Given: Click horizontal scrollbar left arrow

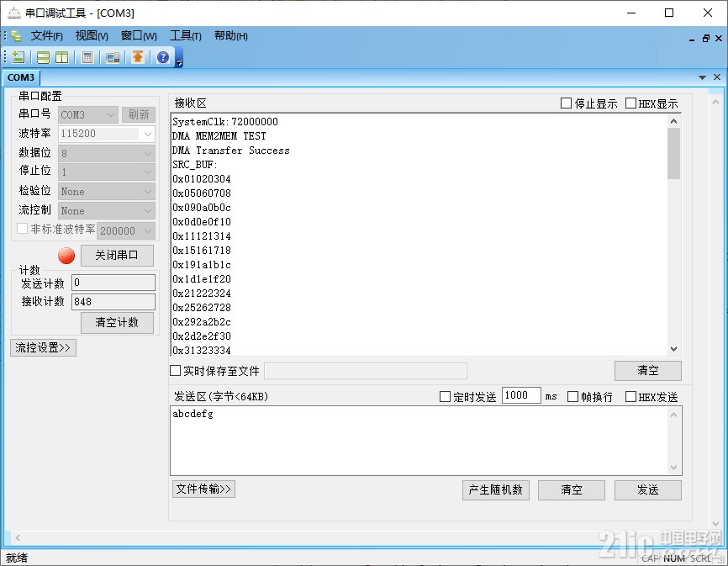Looking at the screenshot, I should point(18,537).
